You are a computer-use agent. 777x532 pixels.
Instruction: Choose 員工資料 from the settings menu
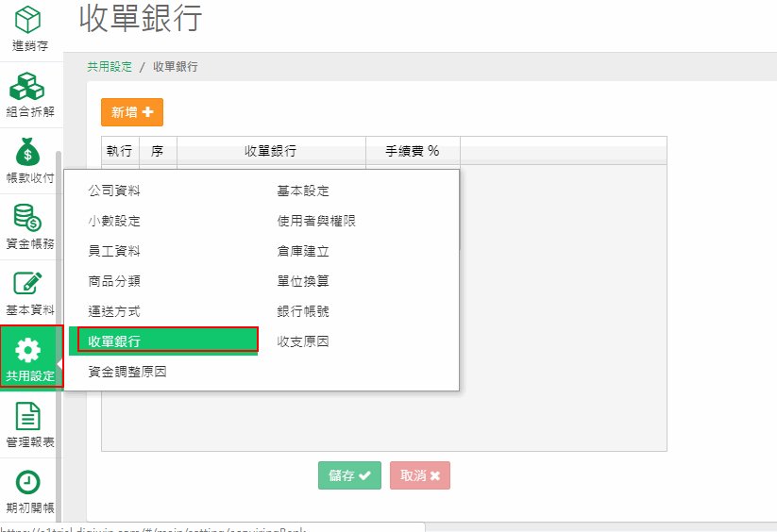click(114, 251)
